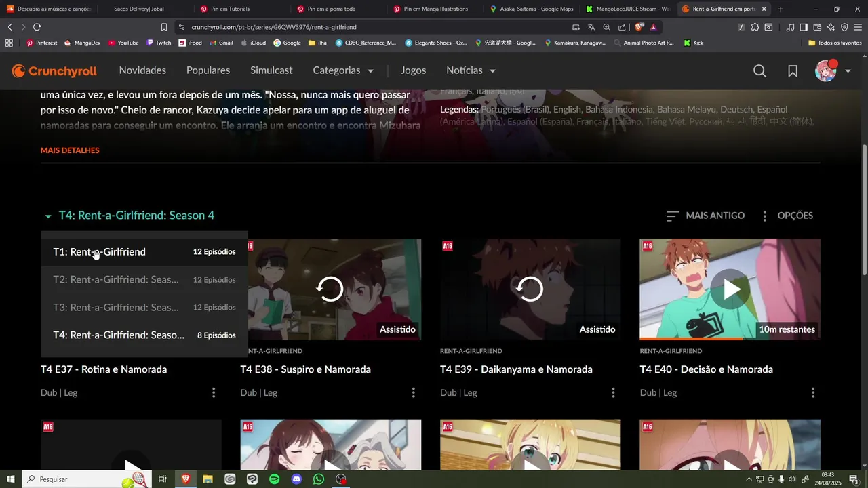Image resolution: width=868 pixels, height=488 pixels.
Task: Open Todos os favoritos folder
Action: tap(835, 43)
